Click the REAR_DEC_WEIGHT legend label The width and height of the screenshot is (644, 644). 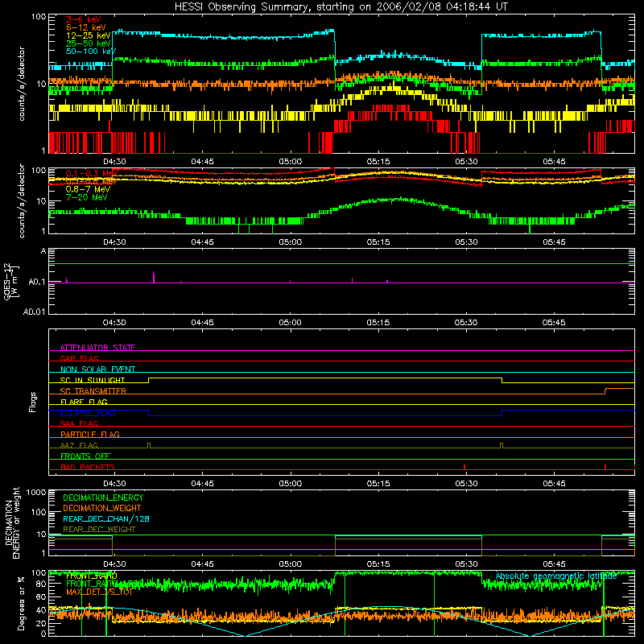click(99, 530)
